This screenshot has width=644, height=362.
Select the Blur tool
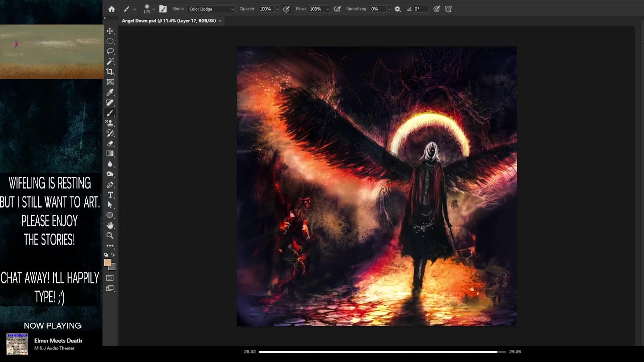tap(110, 164)
